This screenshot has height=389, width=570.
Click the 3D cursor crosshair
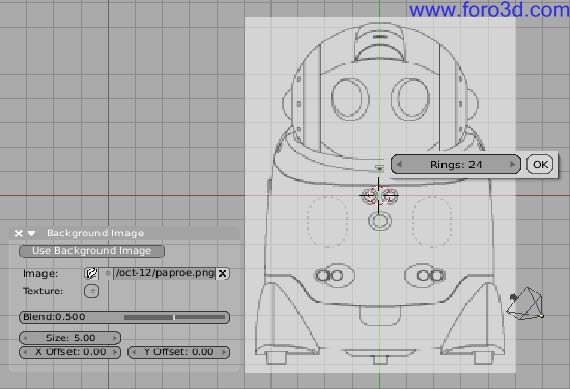click(378, 196)
